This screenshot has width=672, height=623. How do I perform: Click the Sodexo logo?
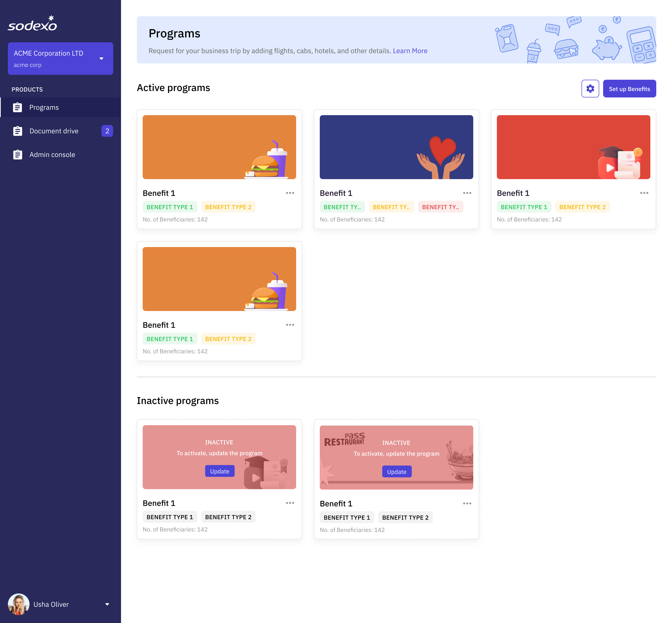[32, 24]
